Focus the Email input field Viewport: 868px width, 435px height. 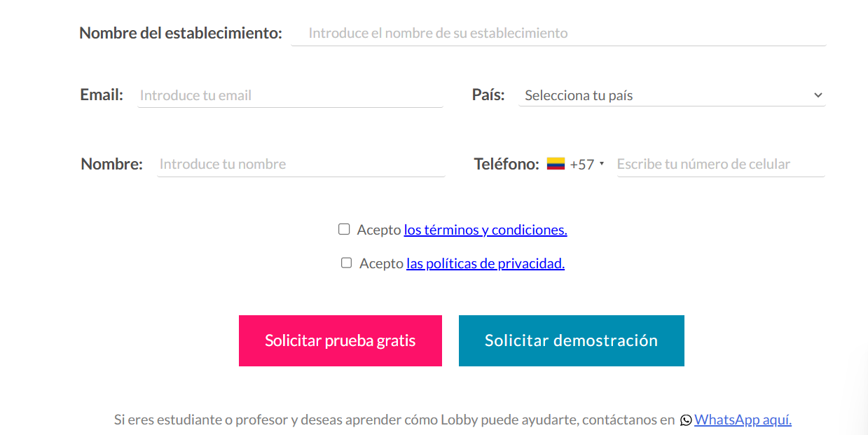pos(290,95)
